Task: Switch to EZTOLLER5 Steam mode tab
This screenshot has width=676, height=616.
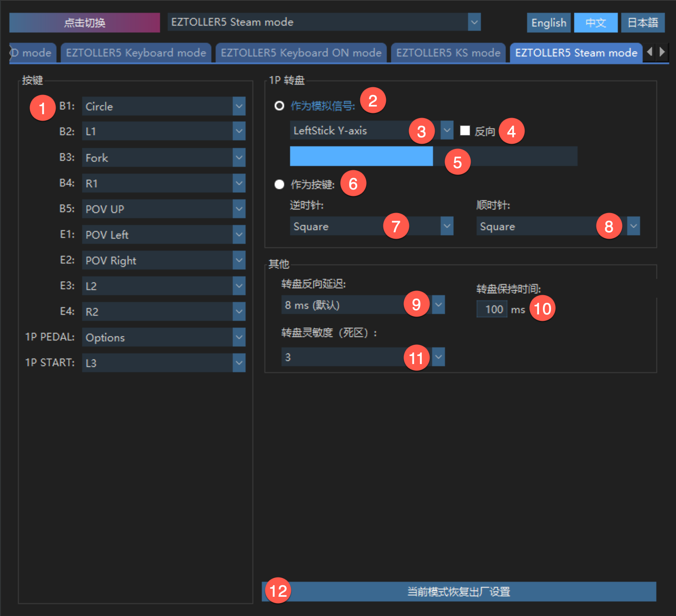Action: (x=576, y=53)
